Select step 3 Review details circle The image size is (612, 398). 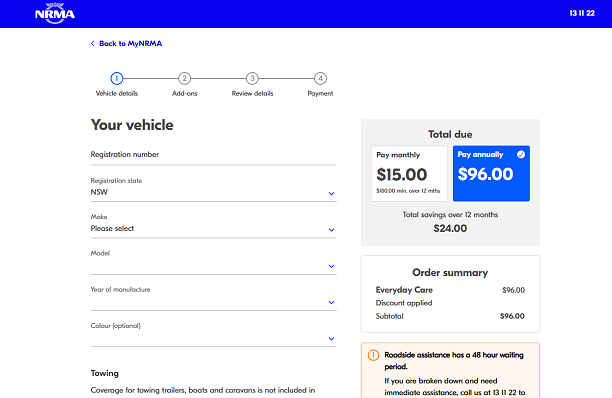[253, 78]
